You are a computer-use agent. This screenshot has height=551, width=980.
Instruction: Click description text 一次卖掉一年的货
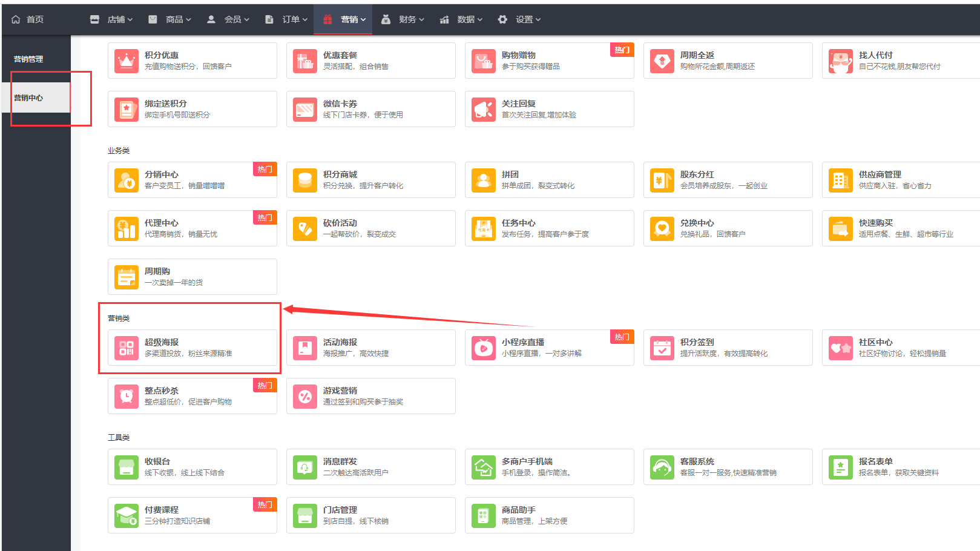[174, 283]
